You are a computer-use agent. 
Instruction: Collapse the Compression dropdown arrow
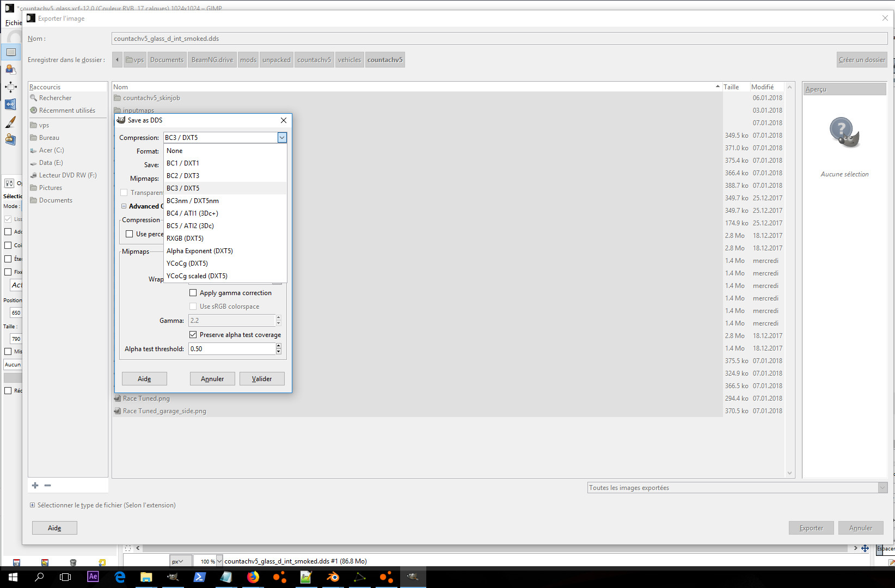(x=282, y=138)
